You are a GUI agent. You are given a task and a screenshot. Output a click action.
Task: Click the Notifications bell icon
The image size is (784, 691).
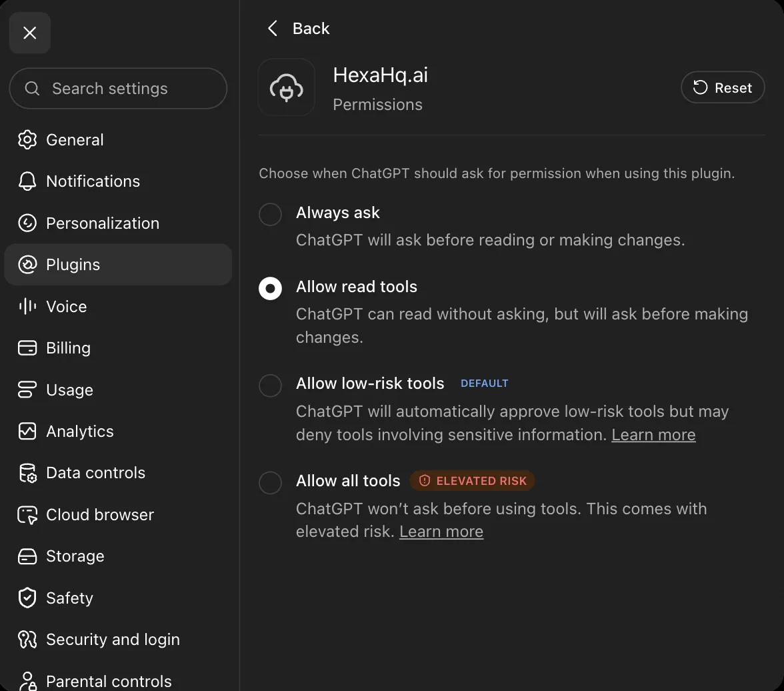click(27, 181)
